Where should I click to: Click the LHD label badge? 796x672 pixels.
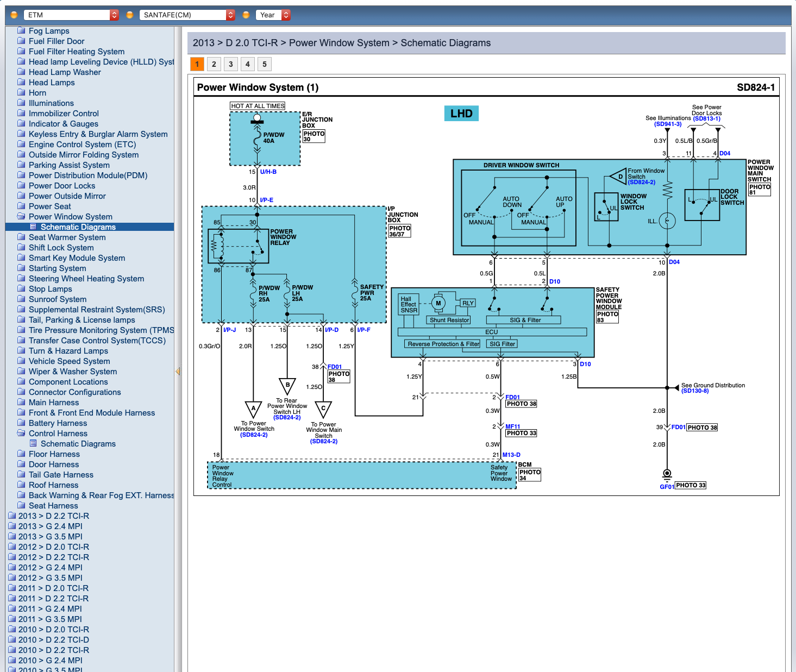pos(461,114)
